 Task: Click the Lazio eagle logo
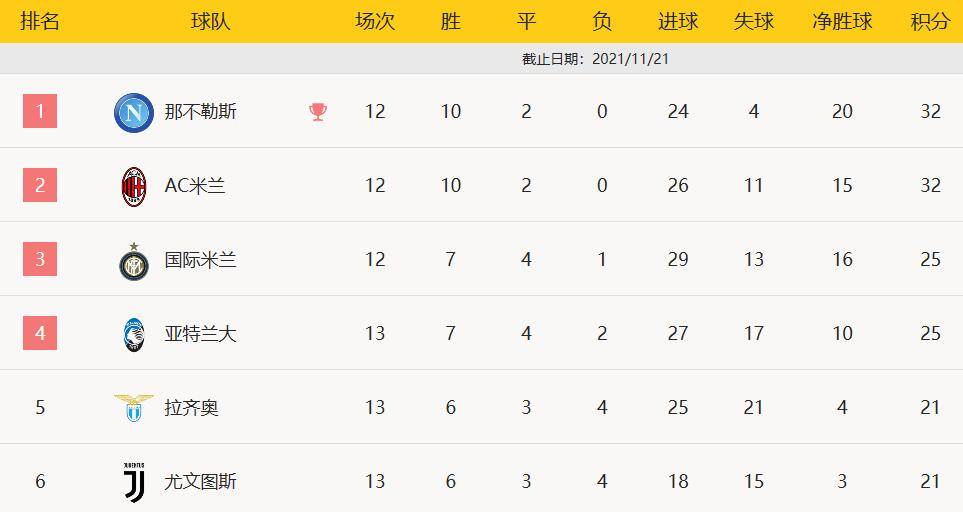coord(133,407)
